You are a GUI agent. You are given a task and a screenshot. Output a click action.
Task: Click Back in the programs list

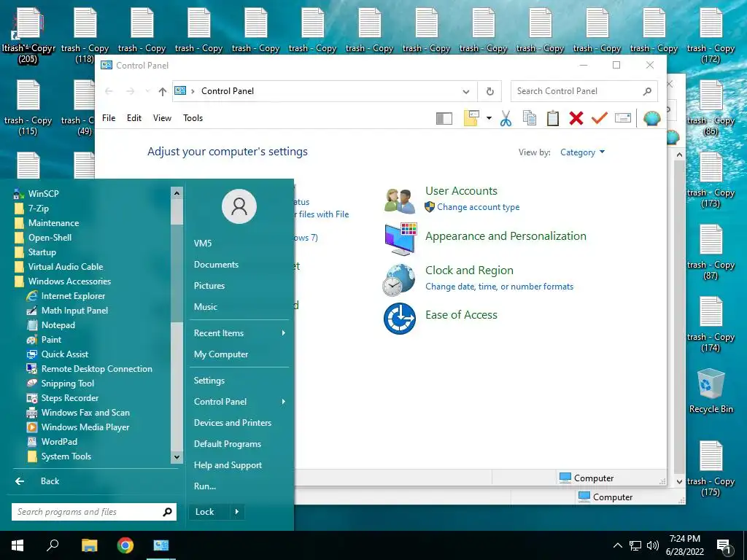(x=50, y=481)
